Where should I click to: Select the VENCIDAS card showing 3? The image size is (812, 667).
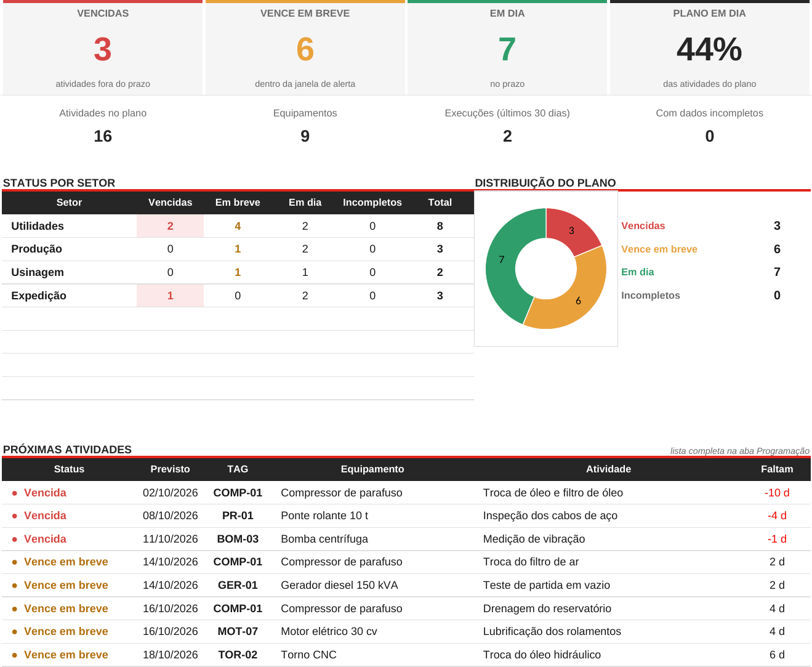click(103, 47)
